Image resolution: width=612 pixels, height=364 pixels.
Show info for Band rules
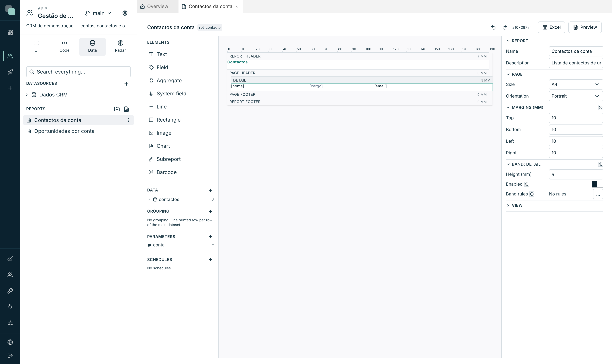(x=532, y=194)
